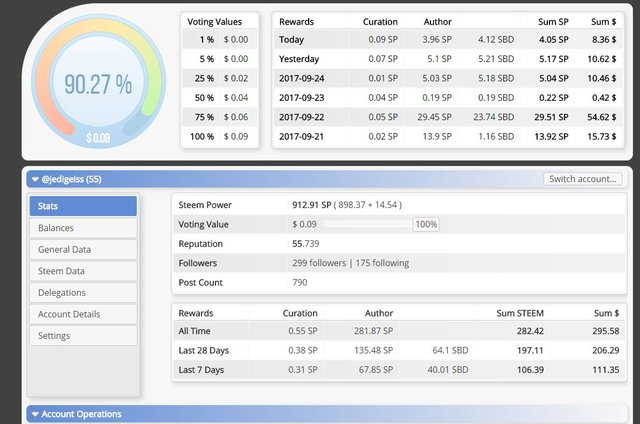The height and width of the screenshot is (424, 640).
Task: Click the Reputation value 55.739
Action: point(305,244)
